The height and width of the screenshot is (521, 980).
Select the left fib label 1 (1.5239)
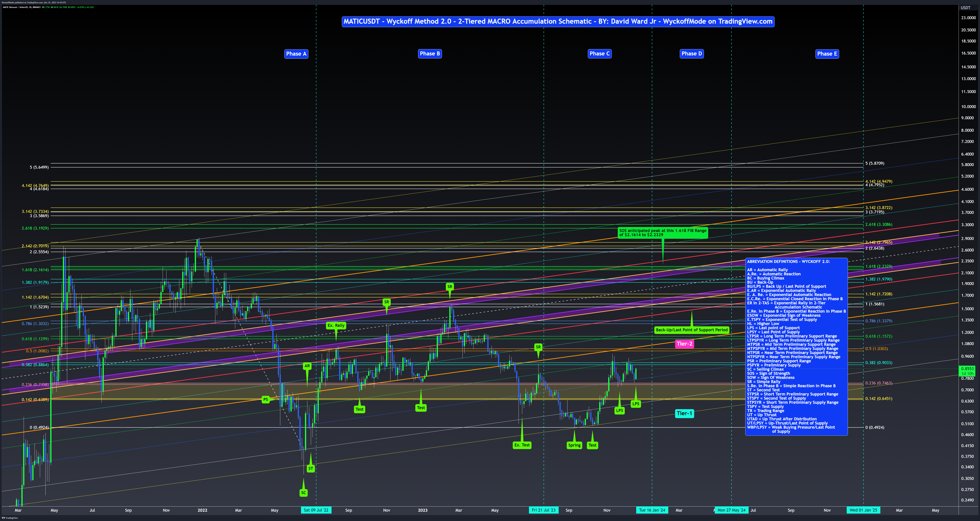coord(39,307)
